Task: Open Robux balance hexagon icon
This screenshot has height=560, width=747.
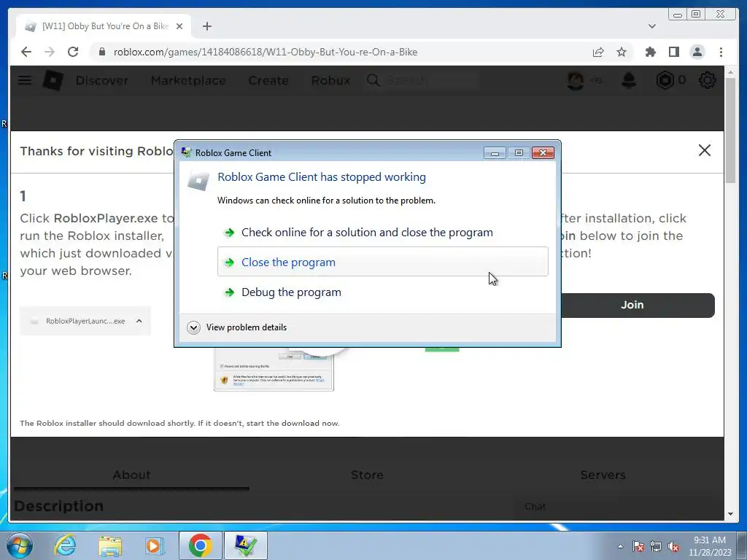Action: pyautogui.click(x=665, y=80)
